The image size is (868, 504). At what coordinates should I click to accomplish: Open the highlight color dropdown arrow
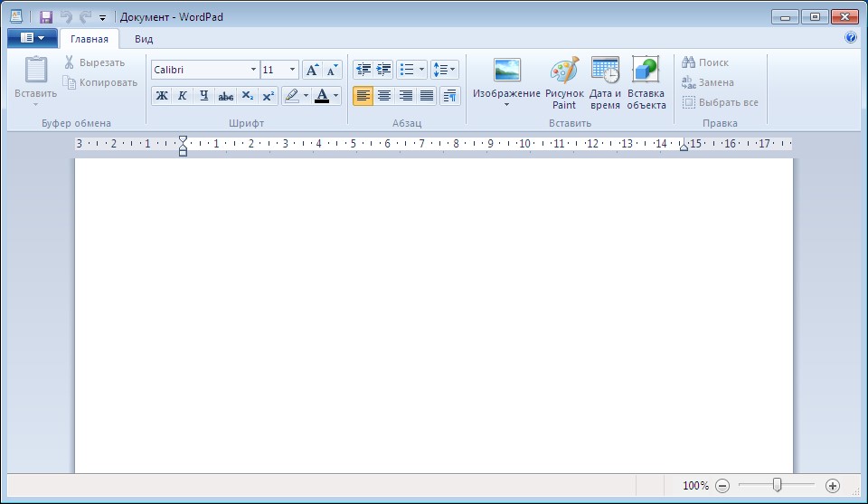pos(307,96)
